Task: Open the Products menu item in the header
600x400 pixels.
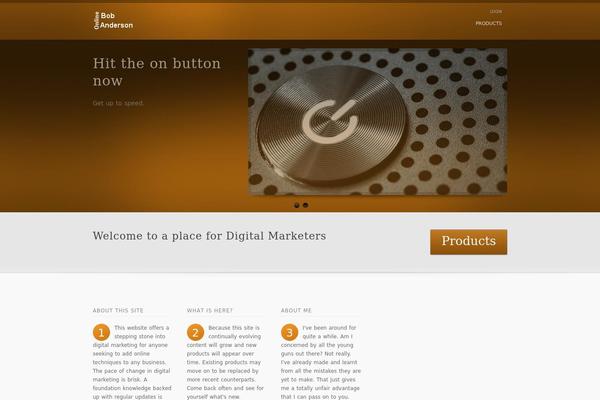Action: click(489, 23)
